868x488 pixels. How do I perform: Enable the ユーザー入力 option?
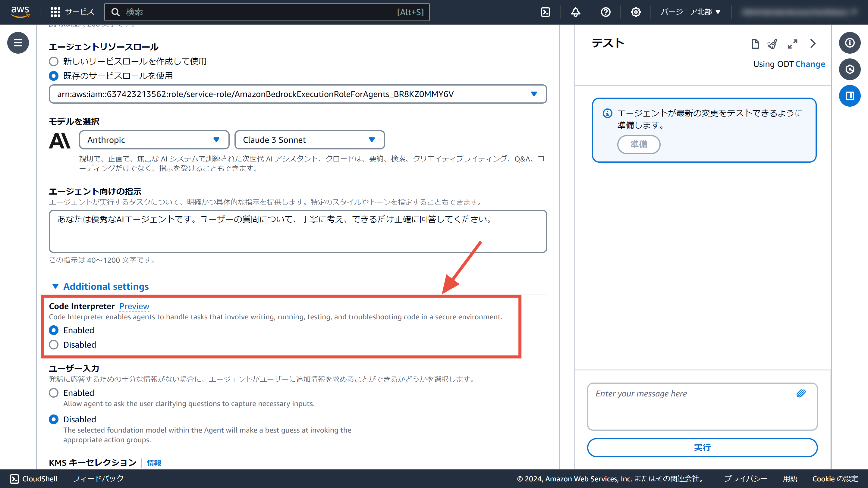tap(54, 393)
